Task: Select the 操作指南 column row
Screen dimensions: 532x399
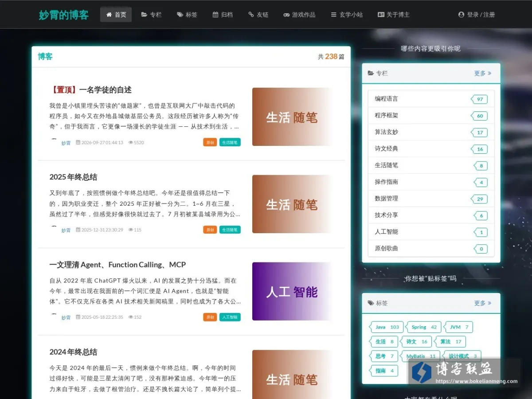Action: [x=431, y=182]
